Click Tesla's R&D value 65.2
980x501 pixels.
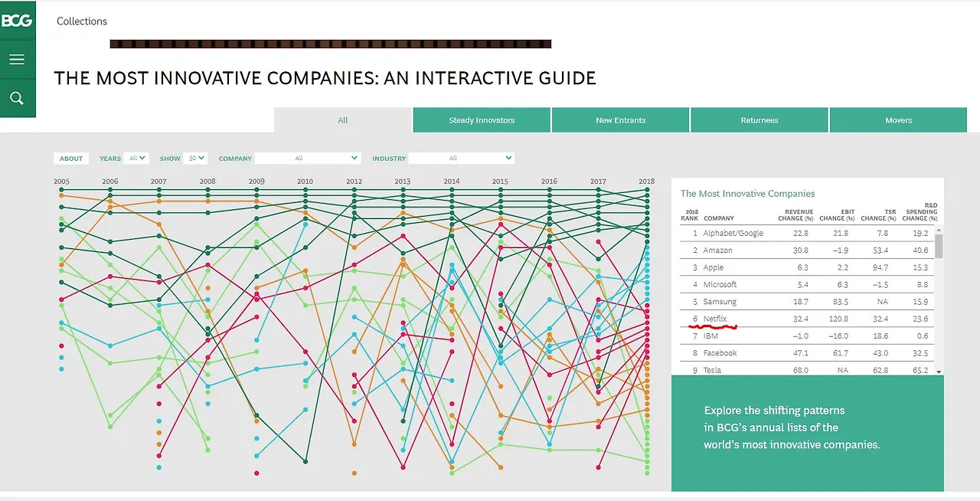click(x=919, y=370)
